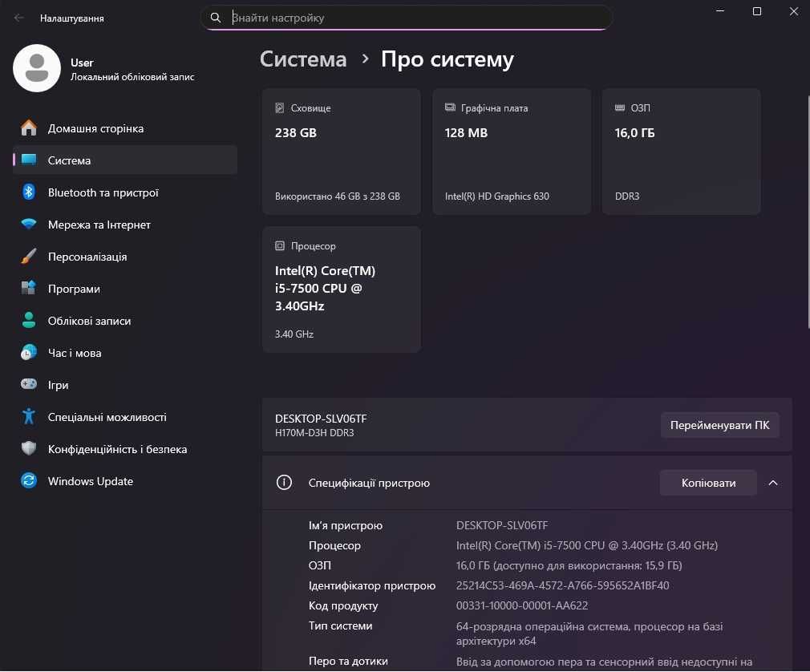The image size is (810, 672).
Task: Open the 16,0 ГБ memory value
Action: 634,133
